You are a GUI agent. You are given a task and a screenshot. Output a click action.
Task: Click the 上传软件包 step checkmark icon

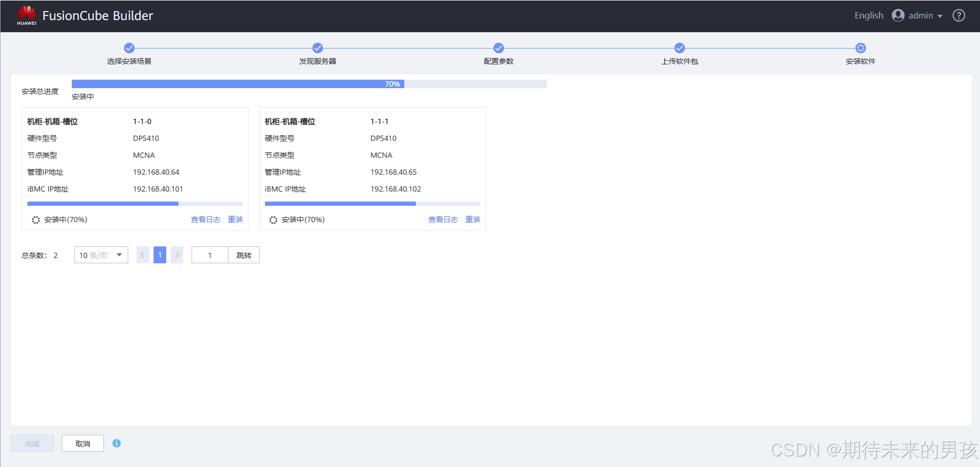(x=680, y=48)
